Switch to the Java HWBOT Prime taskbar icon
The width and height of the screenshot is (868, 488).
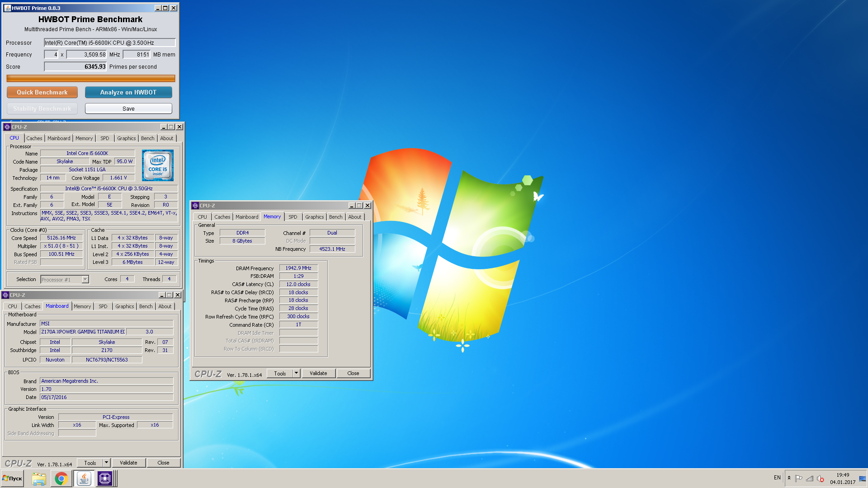click(84, 479)
